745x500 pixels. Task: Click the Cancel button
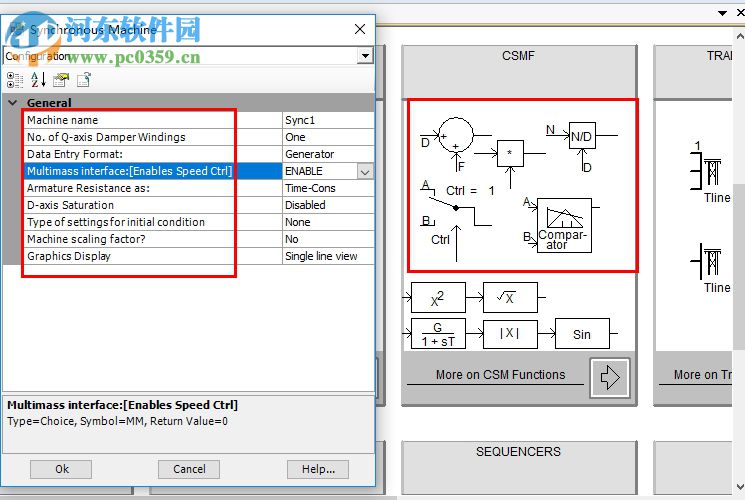(189, 469)
